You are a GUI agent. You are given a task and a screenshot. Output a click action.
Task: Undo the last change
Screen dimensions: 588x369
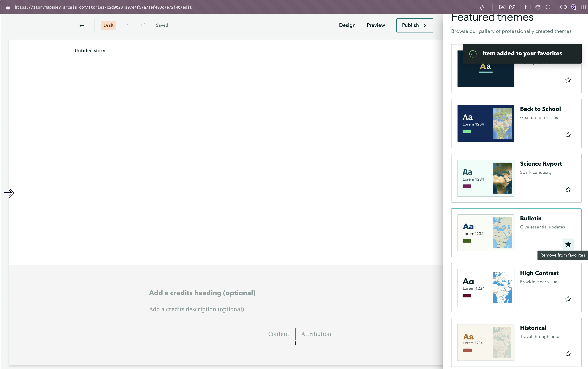pos(129,25)
